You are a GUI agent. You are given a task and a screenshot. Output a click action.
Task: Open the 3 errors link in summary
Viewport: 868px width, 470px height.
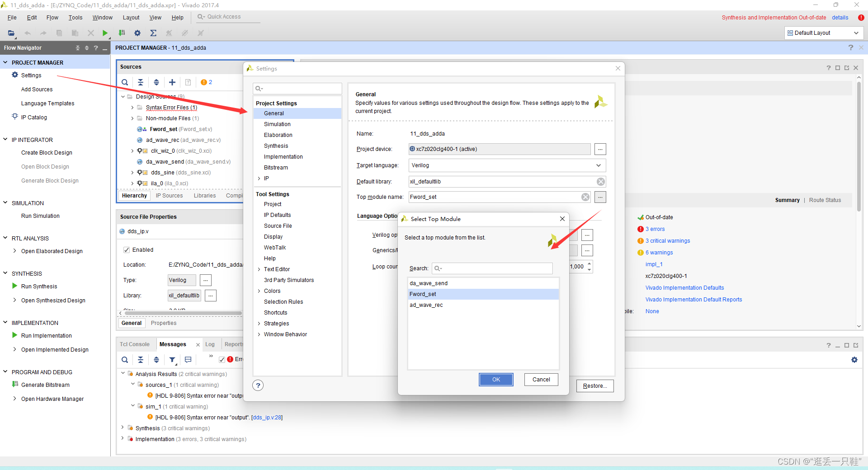pyautogui.click(x=655, y=229)
